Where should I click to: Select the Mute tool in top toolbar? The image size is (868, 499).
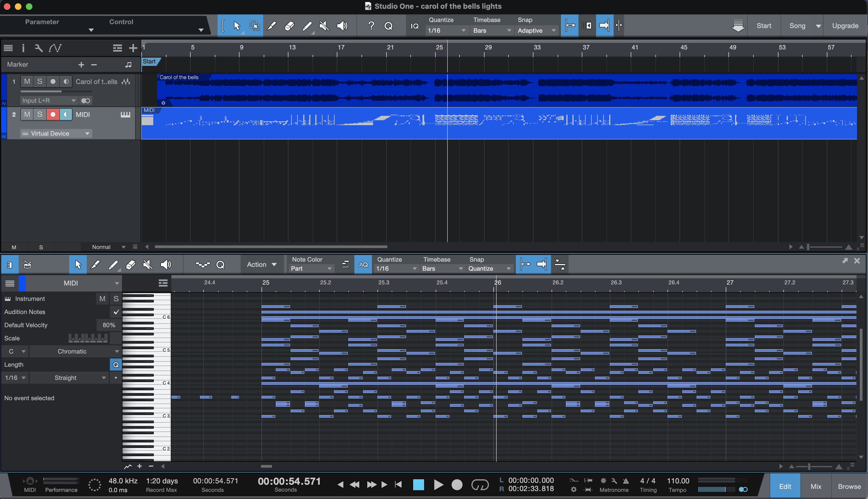point(324,26)
